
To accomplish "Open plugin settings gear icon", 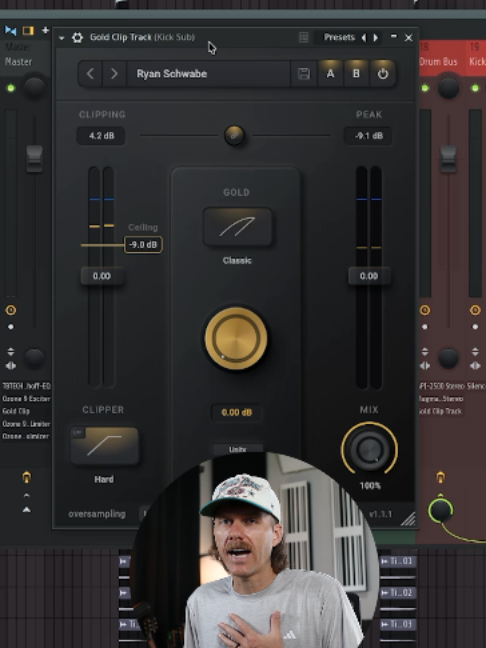I will click(x=77, y=38).
